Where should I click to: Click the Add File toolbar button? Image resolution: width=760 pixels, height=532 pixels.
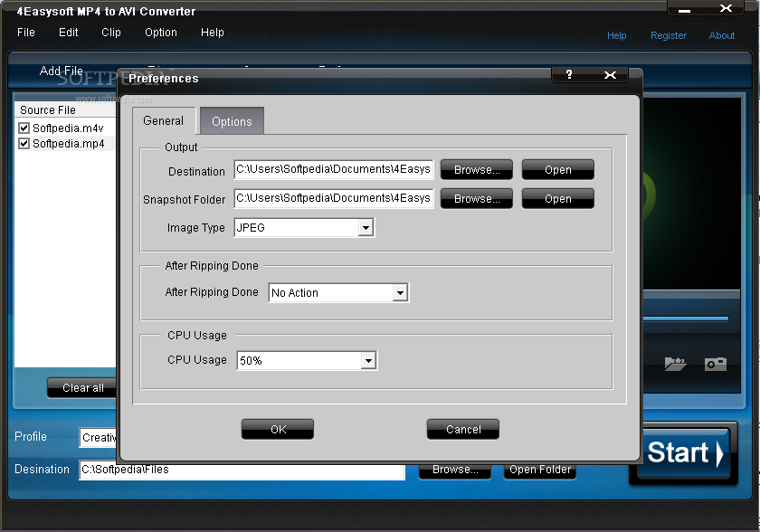62,71
